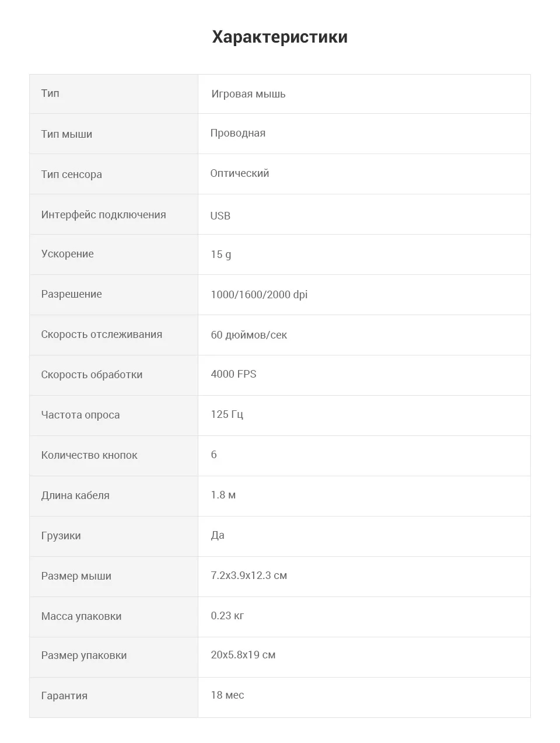The width and height of the screenshot is (560, 743).
Task: Click the USB value cell
Action: click(364, 214)
